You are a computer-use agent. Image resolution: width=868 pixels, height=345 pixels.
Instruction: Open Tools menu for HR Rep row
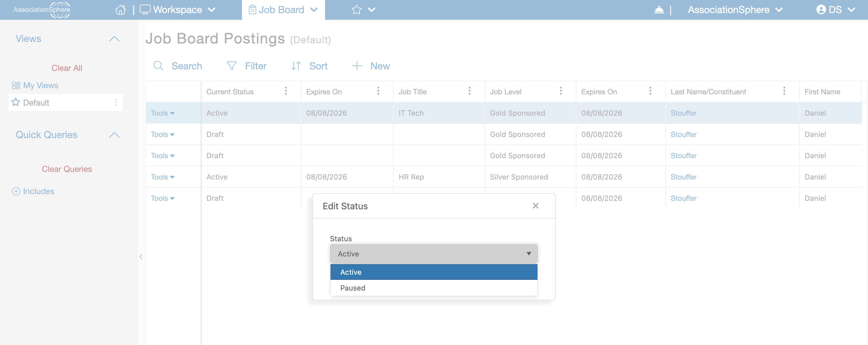pyautogui.click(x=163, y=177)
